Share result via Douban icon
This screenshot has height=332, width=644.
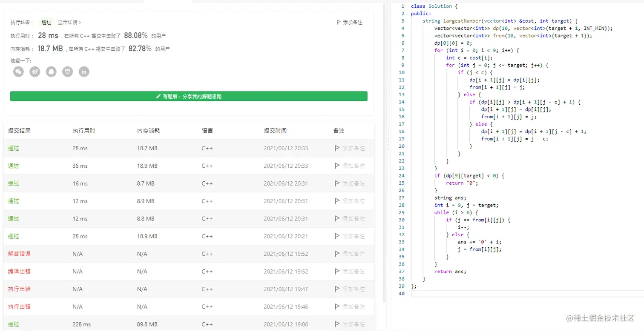click(68, 72)
